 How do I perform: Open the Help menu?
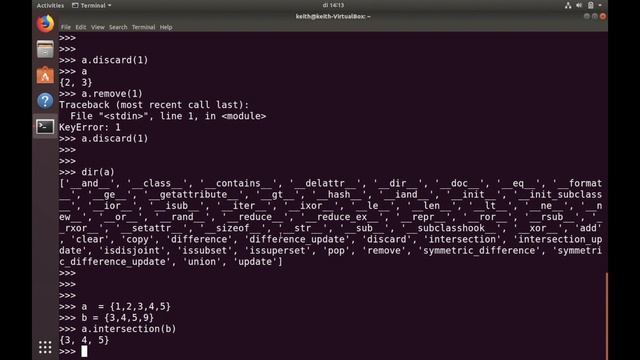pos(166,27)
